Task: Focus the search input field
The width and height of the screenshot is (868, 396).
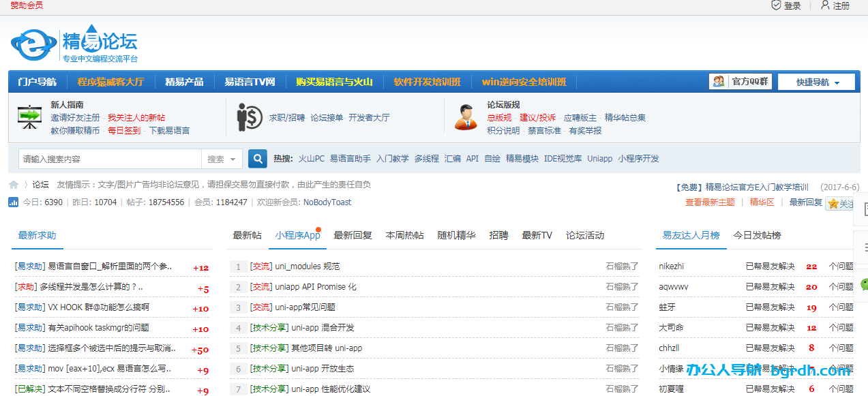Action: click(x=109, y=159)
